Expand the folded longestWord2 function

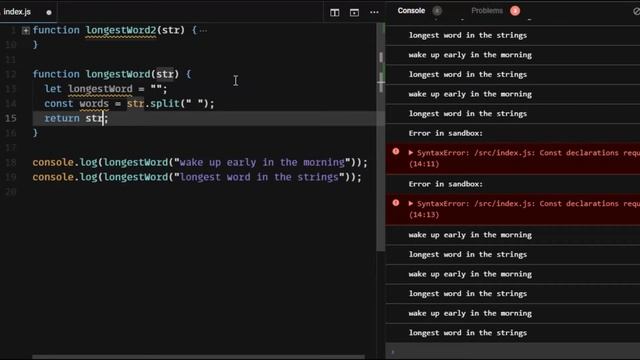[x=26, y=30]
